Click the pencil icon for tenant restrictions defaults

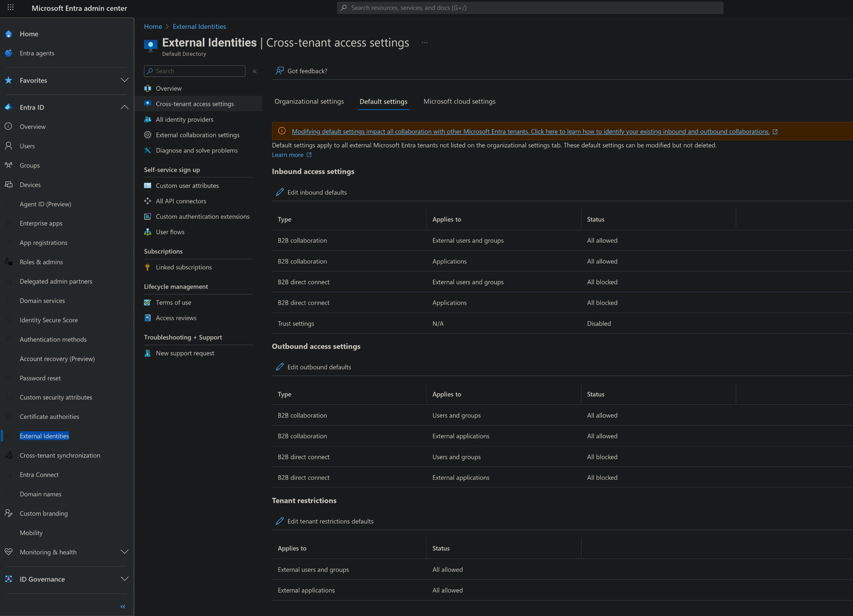(x=279, y=521)
